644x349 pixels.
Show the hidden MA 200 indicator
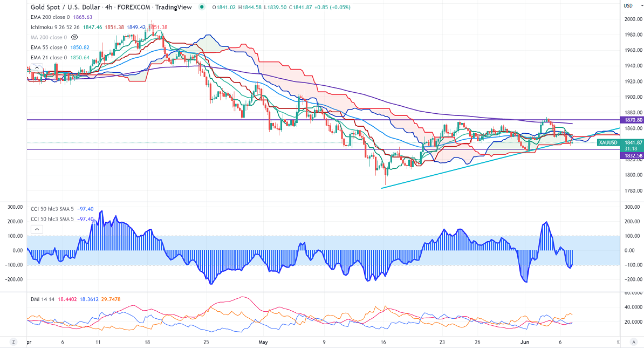click(74, 37)
